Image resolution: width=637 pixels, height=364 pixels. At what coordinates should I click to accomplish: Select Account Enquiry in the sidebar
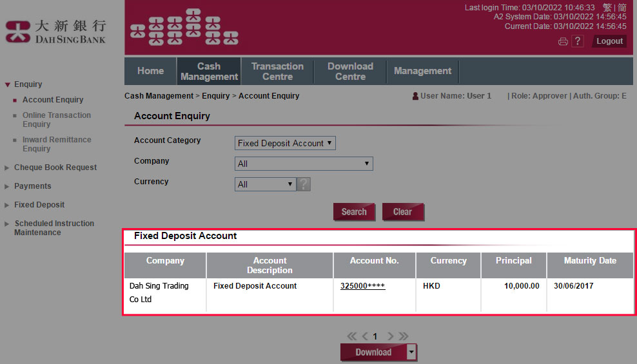tap(53, 100)
